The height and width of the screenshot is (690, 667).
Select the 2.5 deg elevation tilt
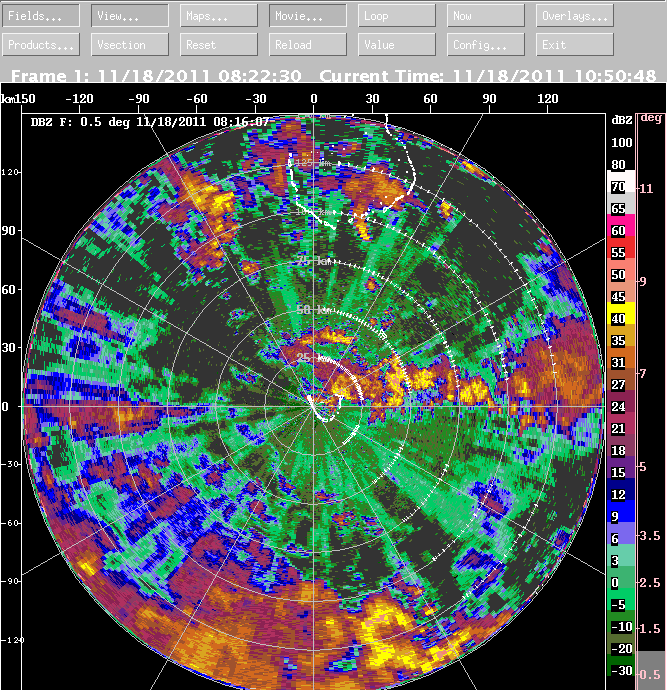pos(650,582)
